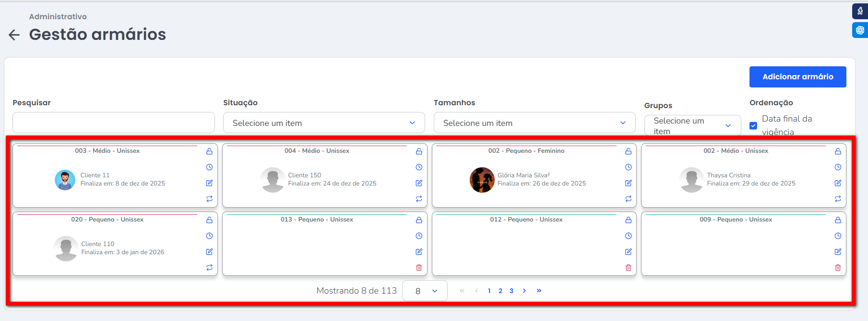Jump to the last page with double chevron

coord(539,291)
